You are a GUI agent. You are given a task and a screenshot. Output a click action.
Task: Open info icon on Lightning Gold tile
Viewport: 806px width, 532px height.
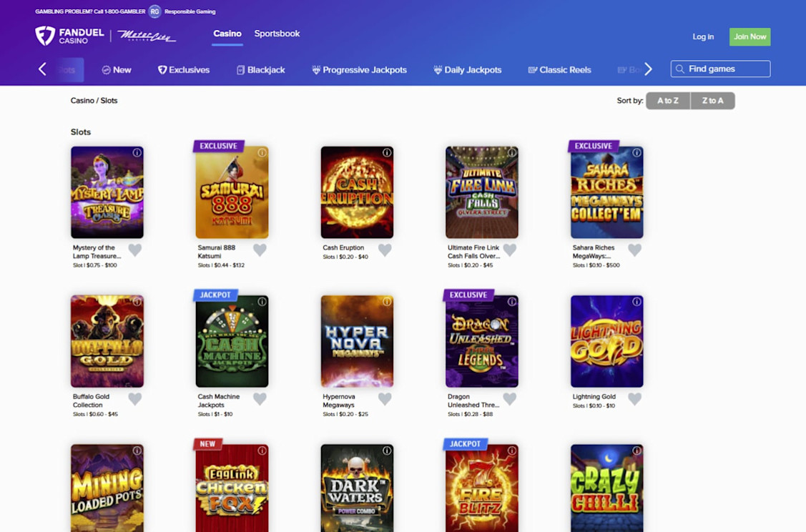coord(637,302)
